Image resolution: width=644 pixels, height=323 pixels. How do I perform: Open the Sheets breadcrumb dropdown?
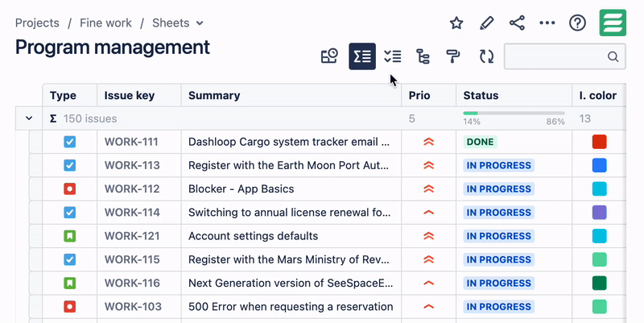click(178, 23)
